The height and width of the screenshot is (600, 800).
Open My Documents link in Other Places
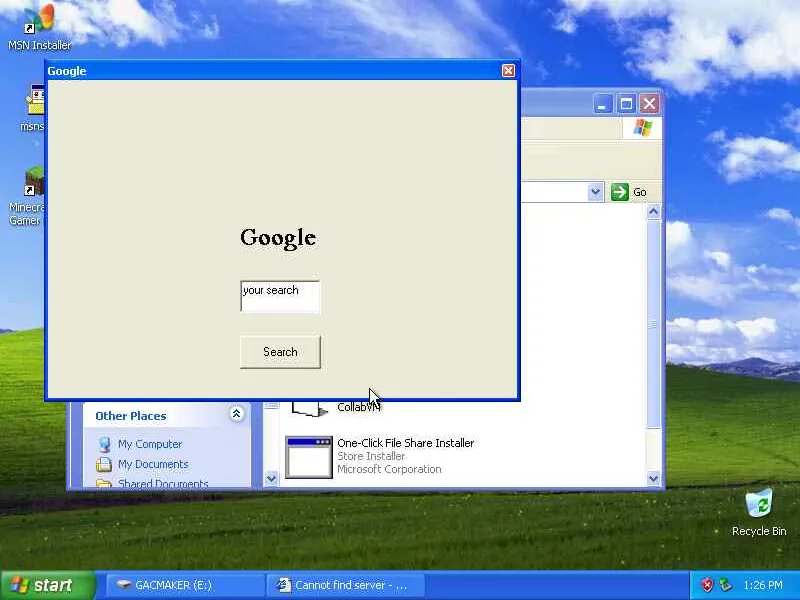coord(153,464)
